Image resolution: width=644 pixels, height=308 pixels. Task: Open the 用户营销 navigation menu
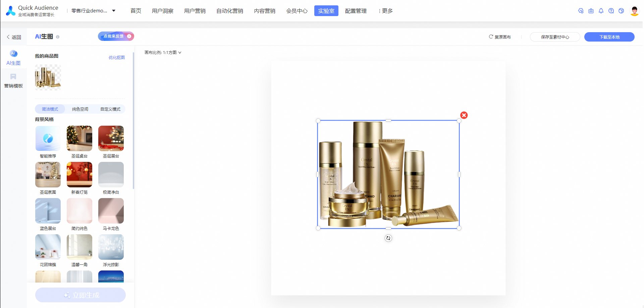(x=195, y=11)
